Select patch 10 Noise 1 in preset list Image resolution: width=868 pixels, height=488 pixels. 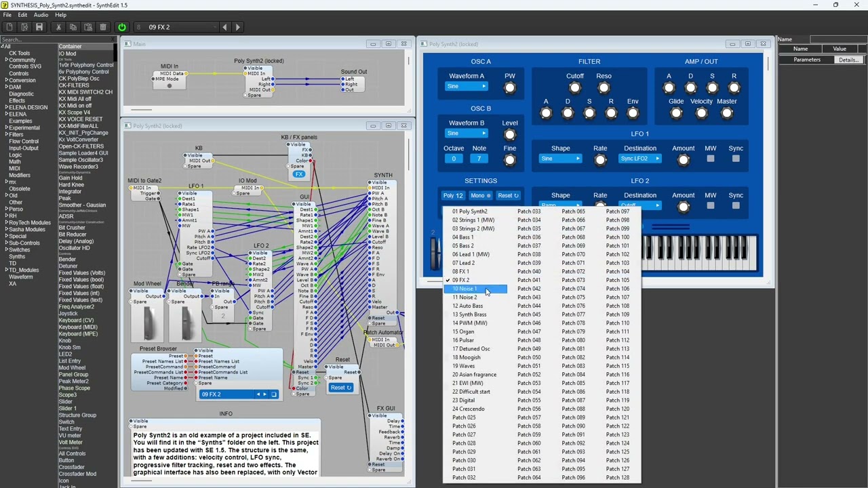[476, 289]
